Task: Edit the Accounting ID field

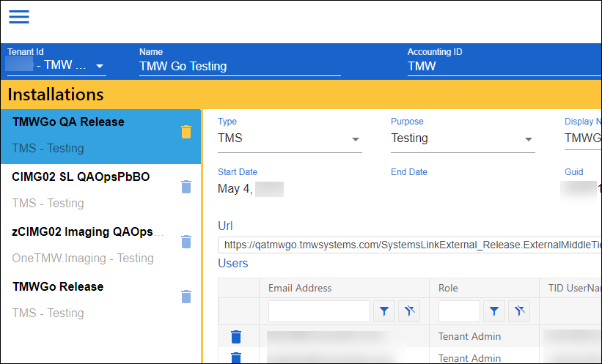Action: tap(504, 67)
